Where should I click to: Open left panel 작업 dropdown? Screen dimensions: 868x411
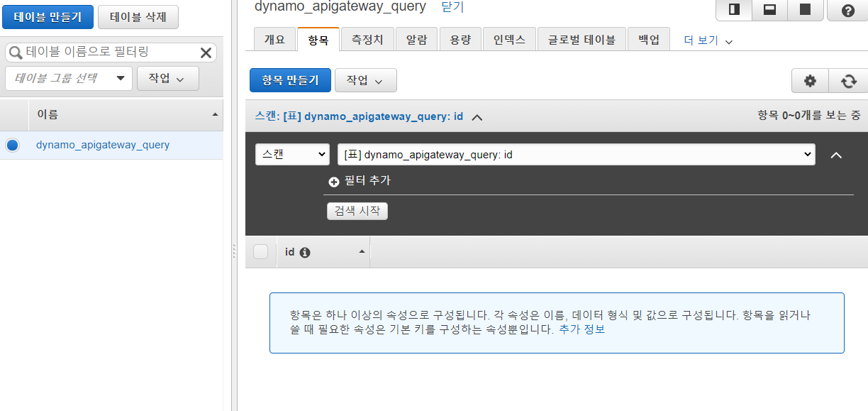(x=167, y=78)
